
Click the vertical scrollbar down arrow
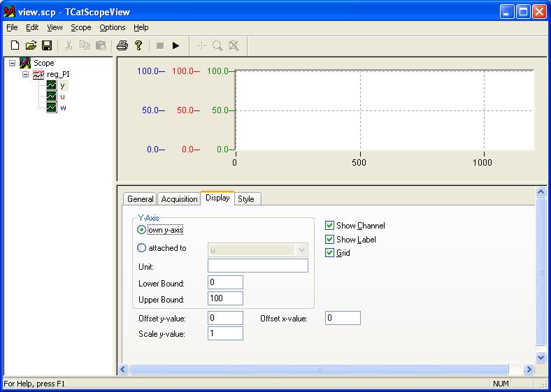click(541, 358)
